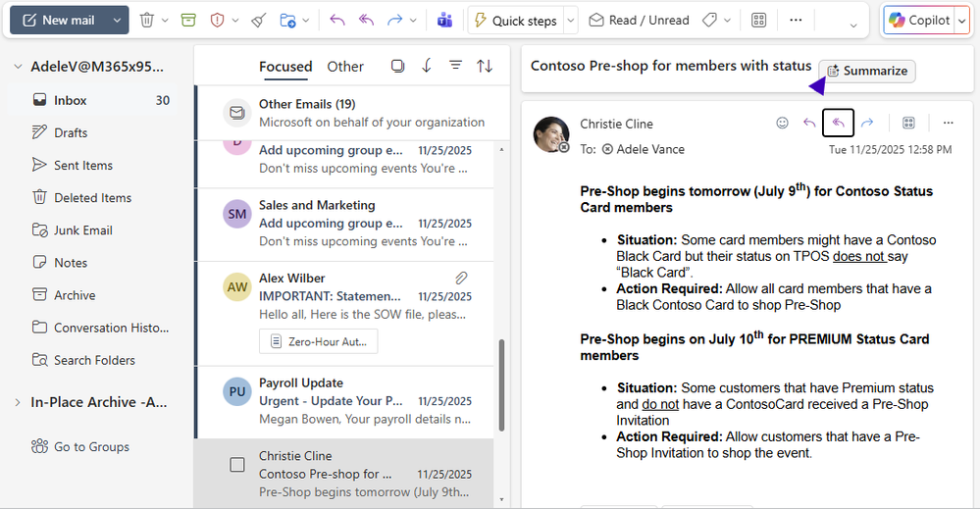This screenshot has height=509, width=980.
Task: Expand the In-Place Archive folder
Action: [x=18, y=402]
